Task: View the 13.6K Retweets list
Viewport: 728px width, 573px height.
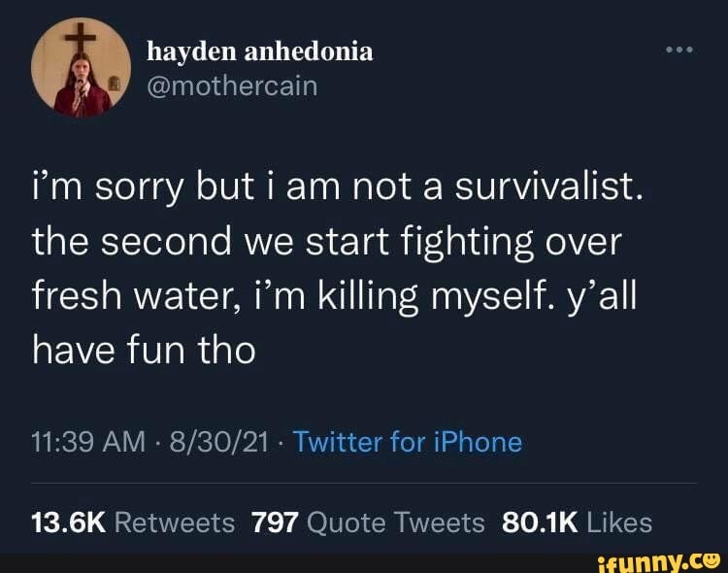Action: [x=133, y=522]
